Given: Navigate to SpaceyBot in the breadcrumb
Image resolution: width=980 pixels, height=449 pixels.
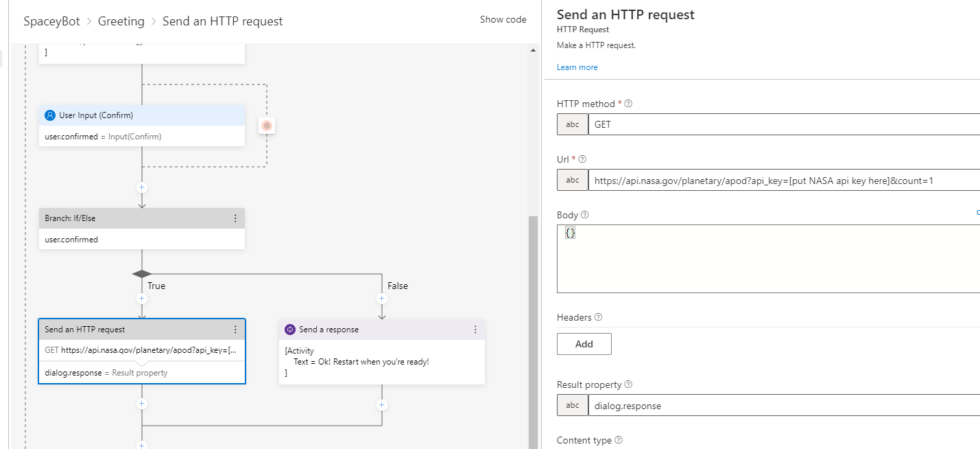Looking at the screenshot, I should click(x=51, y=21).
